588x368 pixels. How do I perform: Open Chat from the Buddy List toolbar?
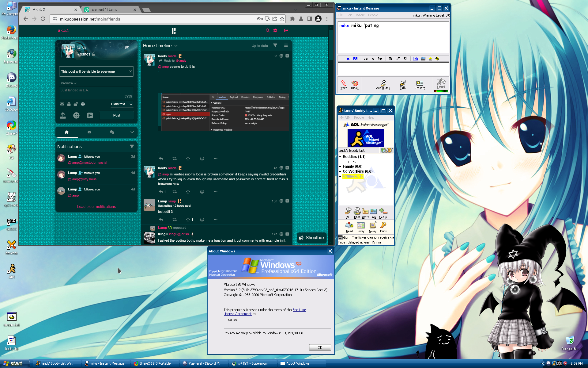pyautogui.click(x=357, y=213)
